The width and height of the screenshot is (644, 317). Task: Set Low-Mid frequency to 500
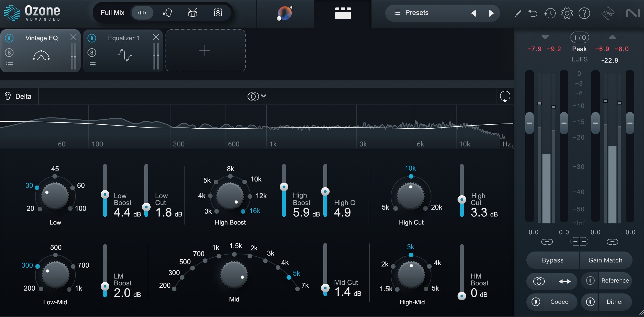pyautogui.click(x=55, y=255)
